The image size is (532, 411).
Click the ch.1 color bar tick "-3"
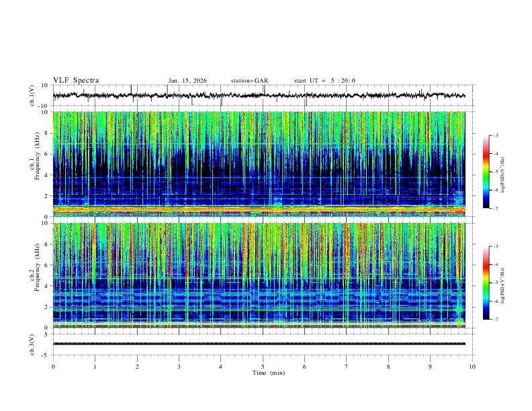pyautogui.click(x=496, y=135)
